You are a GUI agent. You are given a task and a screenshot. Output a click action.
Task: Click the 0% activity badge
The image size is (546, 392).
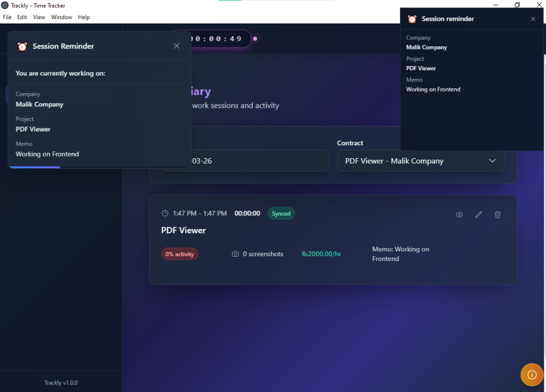180,254
